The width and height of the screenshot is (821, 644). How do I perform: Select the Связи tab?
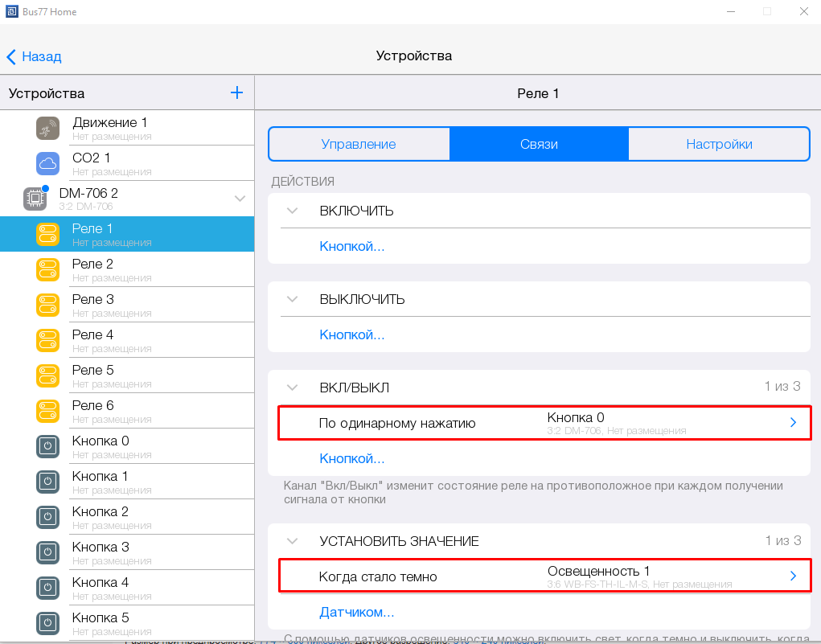coord(539,145)
